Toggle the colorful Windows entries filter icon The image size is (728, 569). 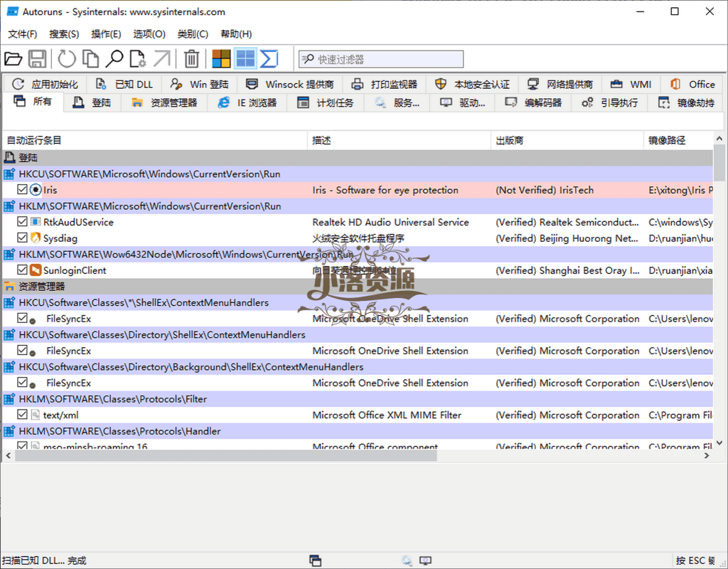(221, 59)
